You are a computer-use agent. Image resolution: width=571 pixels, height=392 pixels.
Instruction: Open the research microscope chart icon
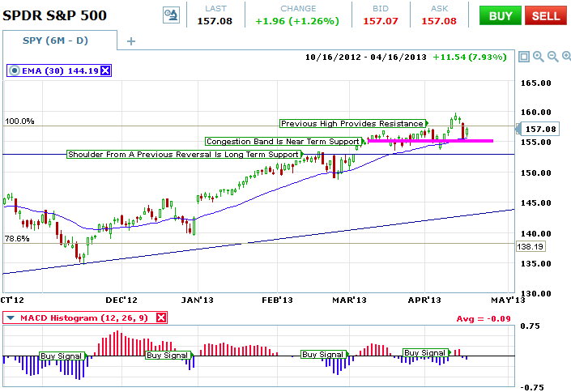[171, 15]
